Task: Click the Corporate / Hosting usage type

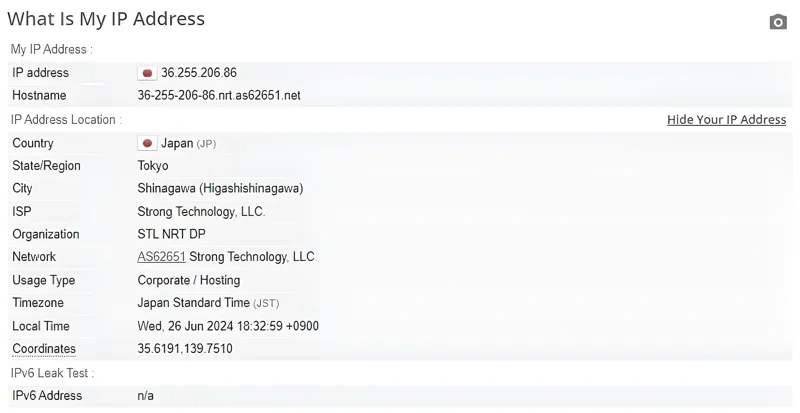Action: tap(189, 280)
